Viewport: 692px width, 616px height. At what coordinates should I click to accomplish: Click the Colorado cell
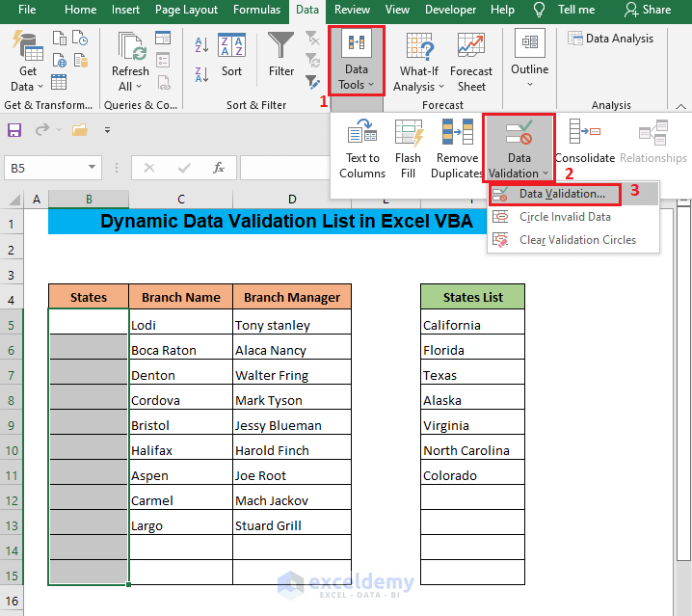click(x=472, y=472)
